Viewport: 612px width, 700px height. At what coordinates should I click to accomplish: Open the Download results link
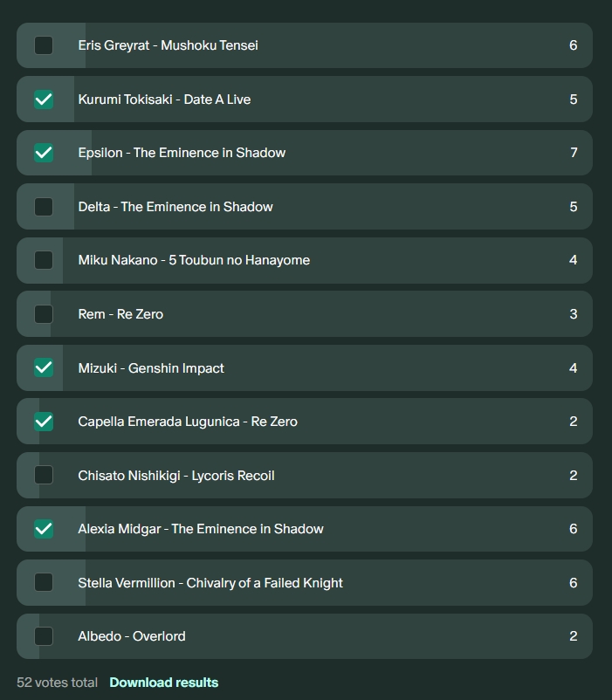click(164, 683)
